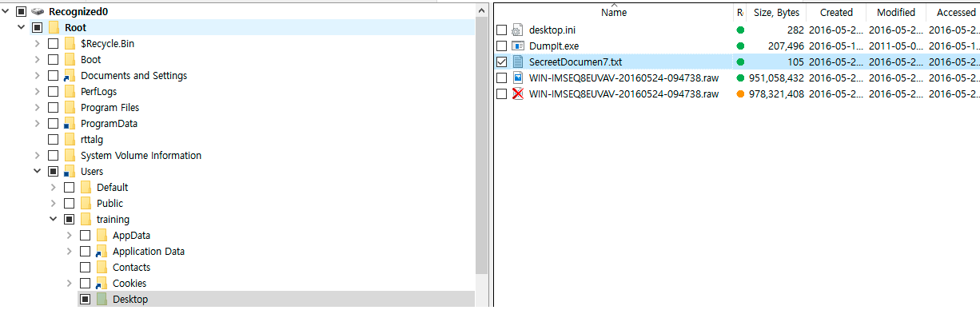Click the rttalg folder icon

[x=70, y=140]
